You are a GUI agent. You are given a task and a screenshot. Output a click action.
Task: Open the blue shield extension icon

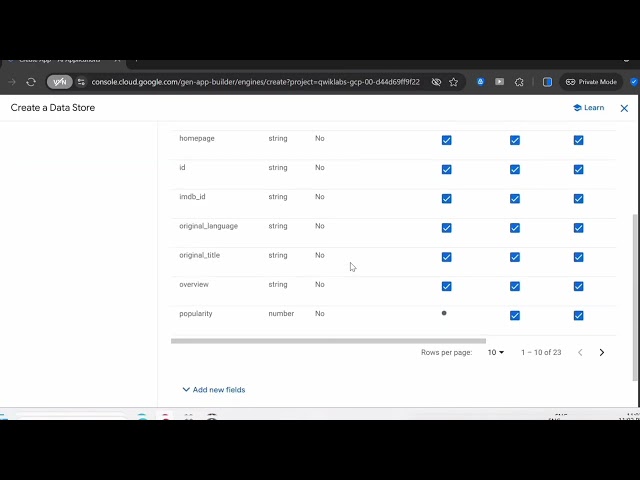coord(480,82)
